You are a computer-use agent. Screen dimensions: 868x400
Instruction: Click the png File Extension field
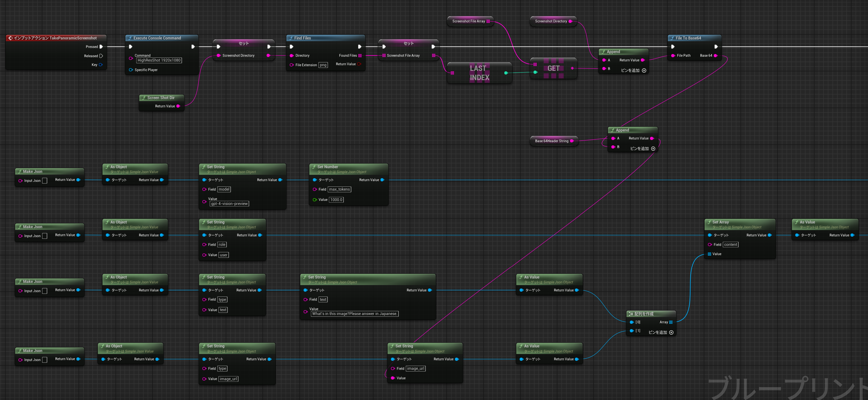pos(323,65)
